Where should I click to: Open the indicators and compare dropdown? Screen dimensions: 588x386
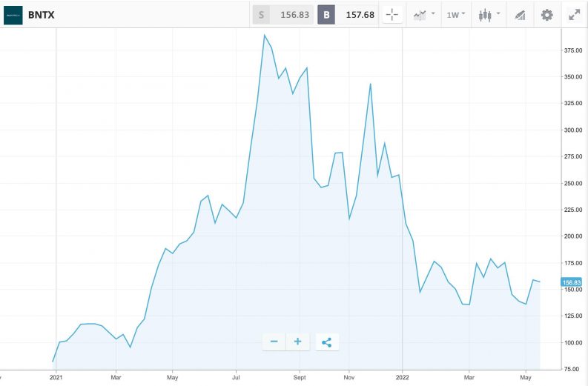coord(424,15)
